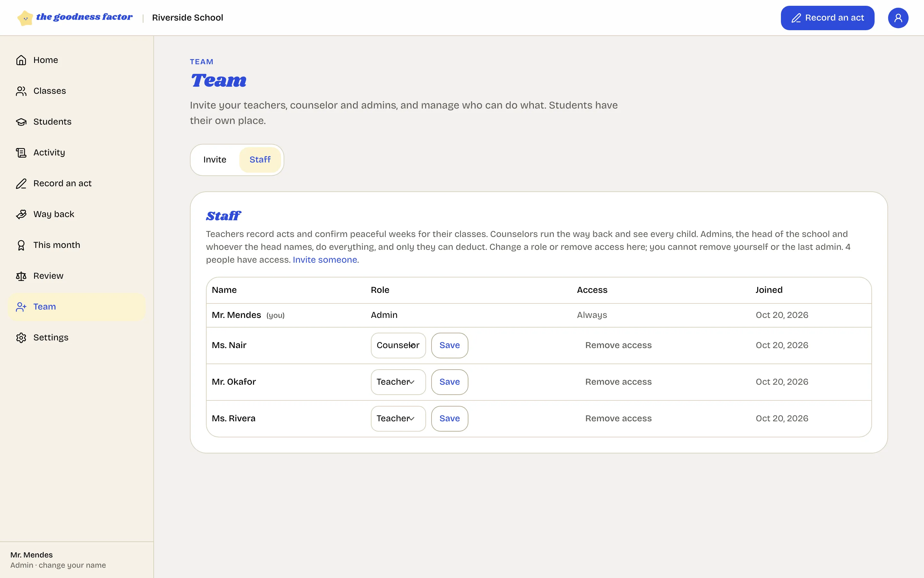Click the Activity scroll icon
The height and width of the screenshot is (578, 924).
21,153
